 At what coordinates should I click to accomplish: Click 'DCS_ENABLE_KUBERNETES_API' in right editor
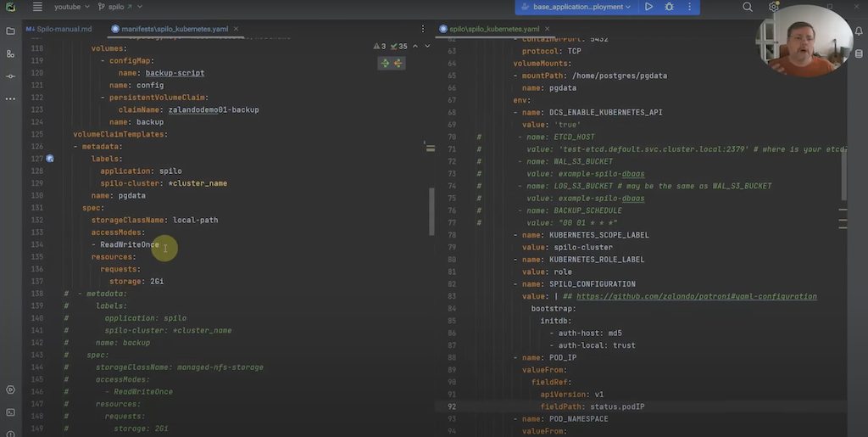click(605, 113)
